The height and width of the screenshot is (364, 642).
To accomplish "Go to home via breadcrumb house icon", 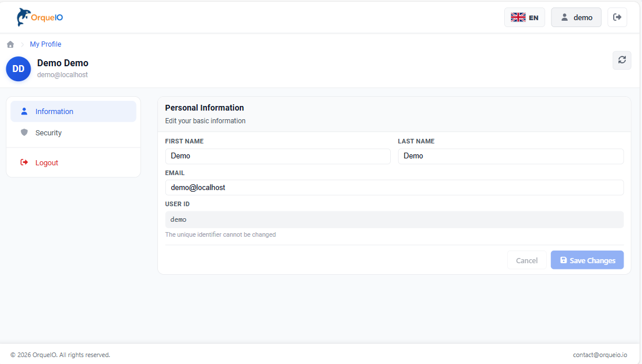I will (10, 44).
